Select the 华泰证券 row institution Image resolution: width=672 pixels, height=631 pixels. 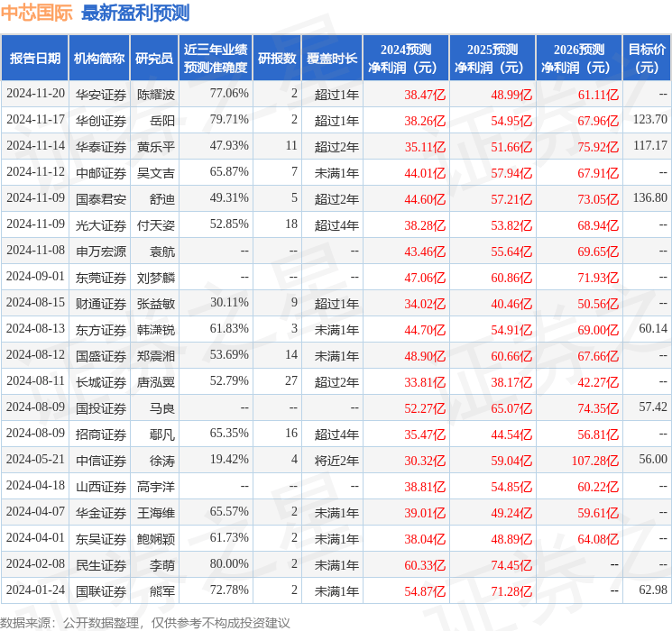click(101, 147)
